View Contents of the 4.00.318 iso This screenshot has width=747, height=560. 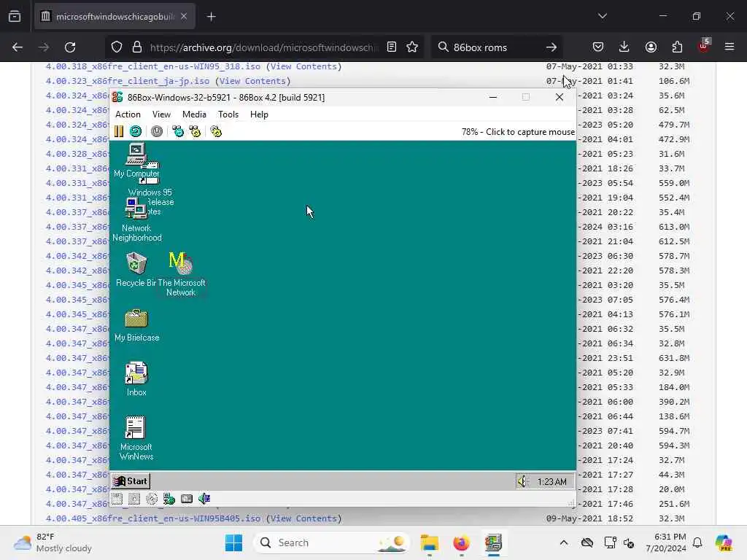click(304, 66)
